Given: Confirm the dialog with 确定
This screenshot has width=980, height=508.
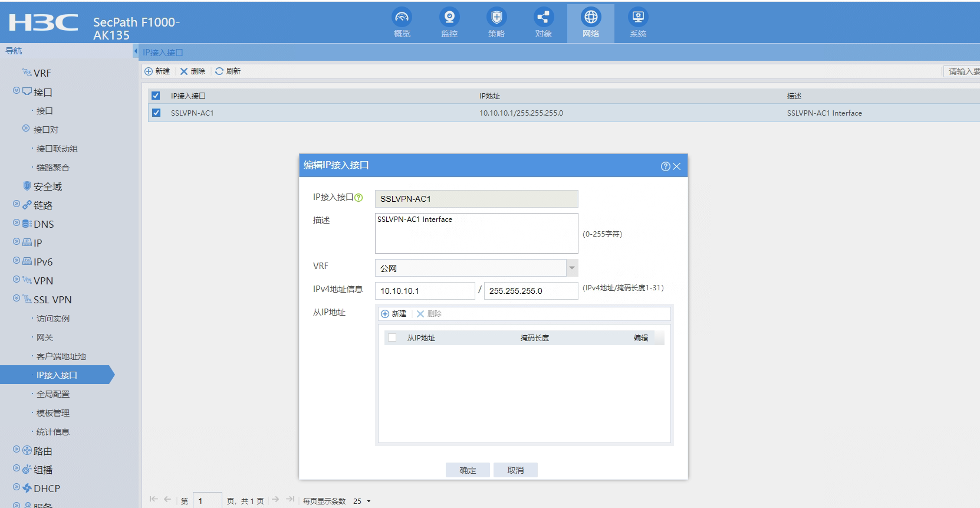Looking at the screenshot, I should click(468, 470).
